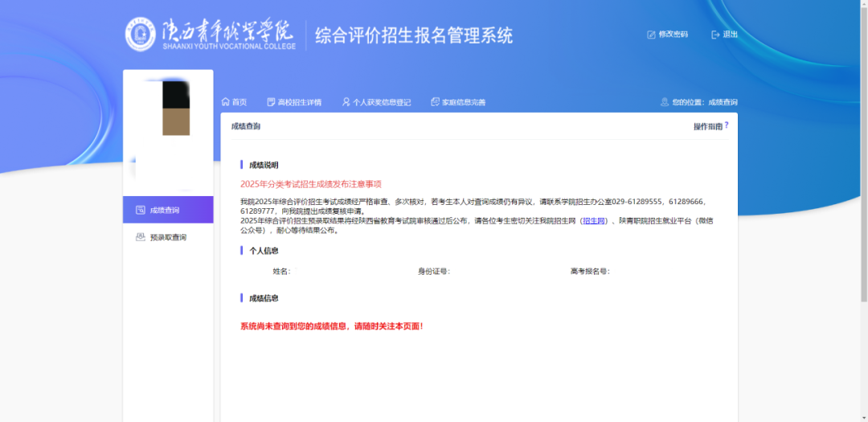Viewport: 868px width, 422px height.
Task: Click the home icon beside 首页
Action: 225,102
